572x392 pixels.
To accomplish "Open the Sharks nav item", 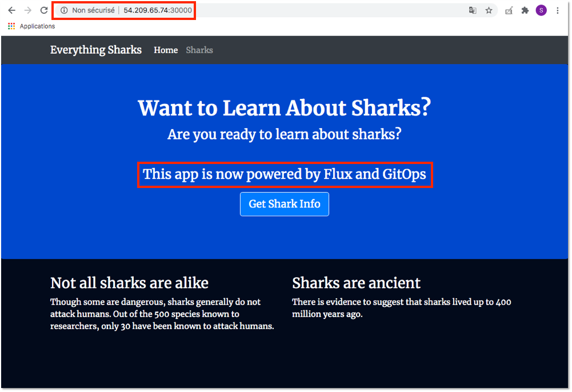I will [199, 50].
